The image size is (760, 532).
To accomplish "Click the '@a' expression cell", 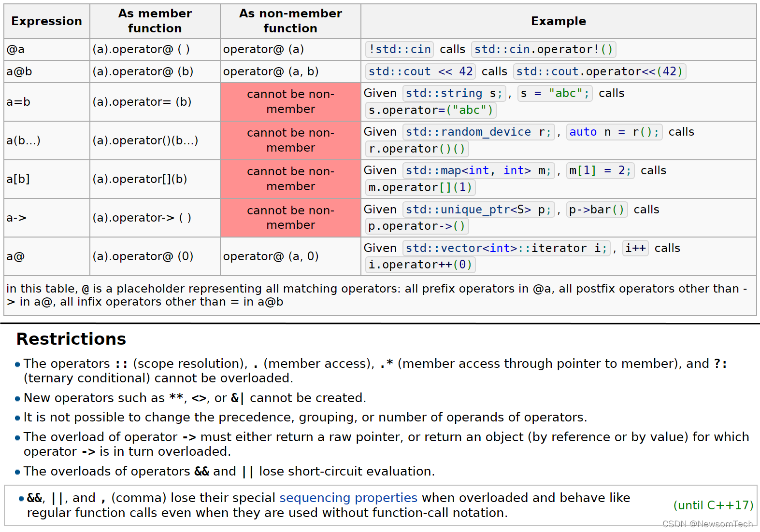I will pos(47,49).
